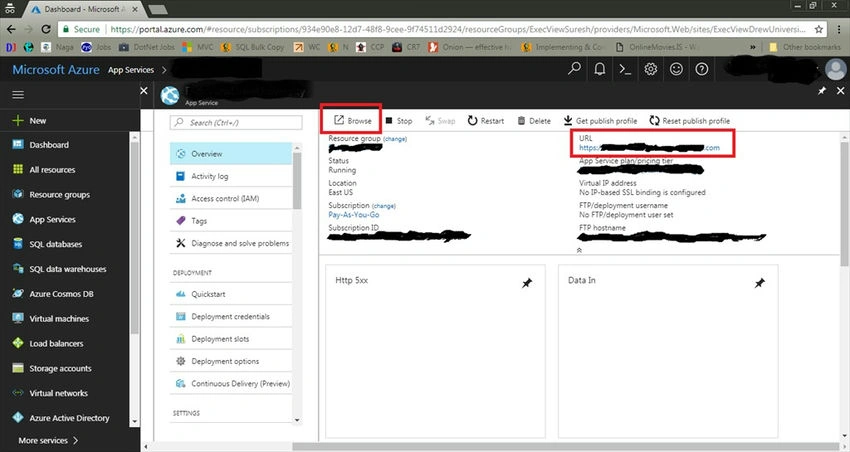Image resolution: width=850 pixels, height=452 pixels.
Task: Open Activity log
Action: tap(231, 176)
